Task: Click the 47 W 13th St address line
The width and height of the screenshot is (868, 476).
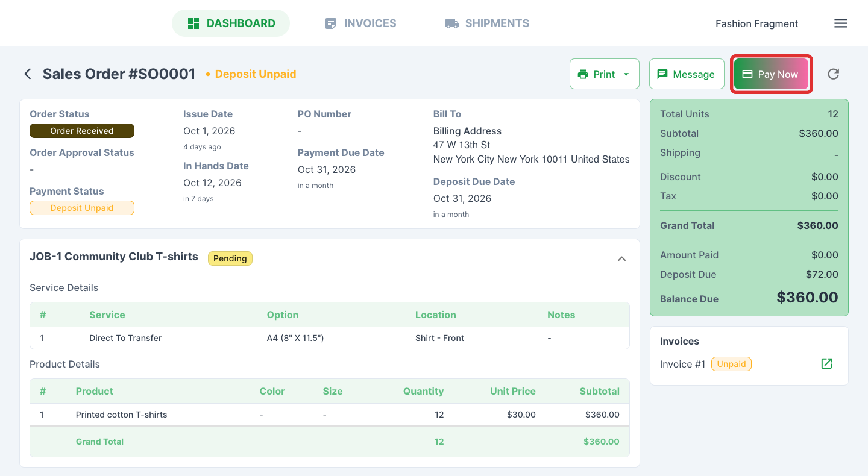Action: click(462, 145)
